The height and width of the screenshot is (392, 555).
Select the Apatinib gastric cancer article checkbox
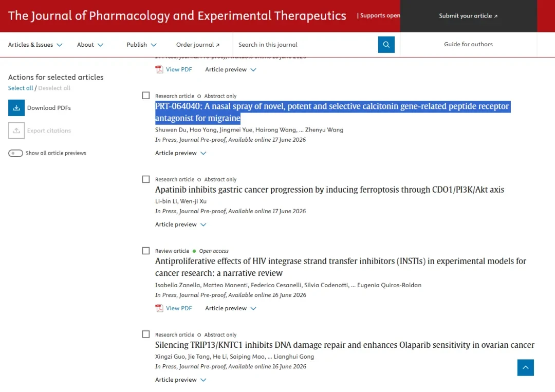146,179
